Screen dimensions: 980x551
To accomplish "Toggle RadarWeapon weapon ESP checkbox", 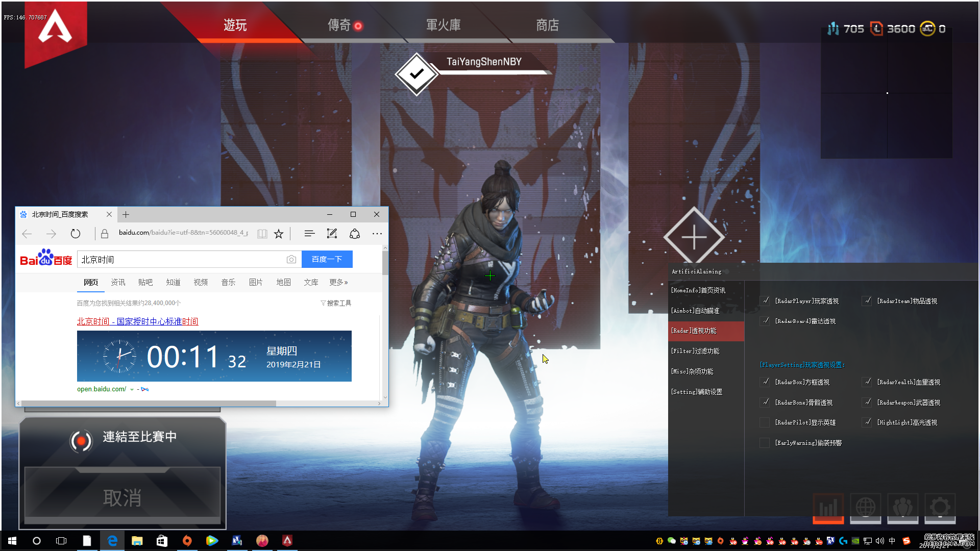I will pyautogui.click(x=867, y=402).
